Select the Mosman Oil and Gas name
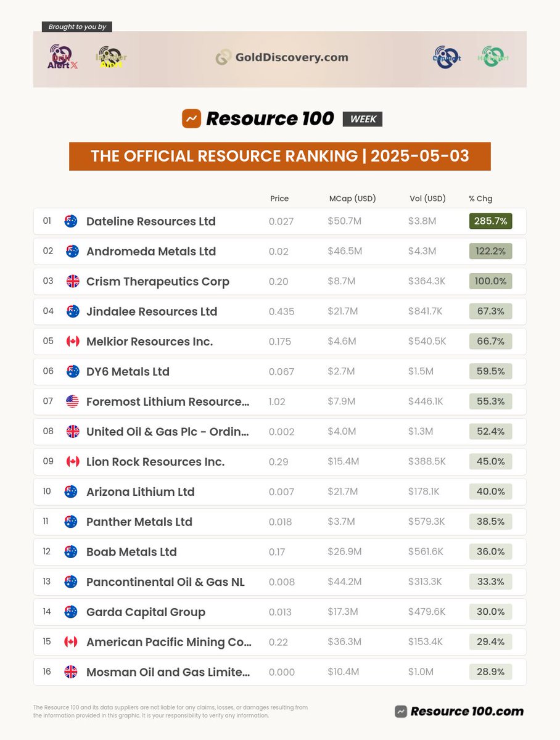 (x=168, y=672)
